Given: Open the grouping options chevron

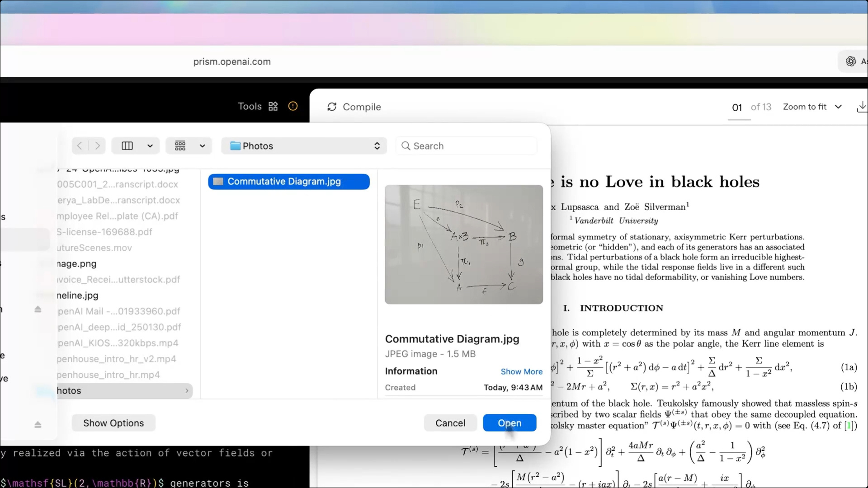Looking at the screenshot, I should click(203, 145).
